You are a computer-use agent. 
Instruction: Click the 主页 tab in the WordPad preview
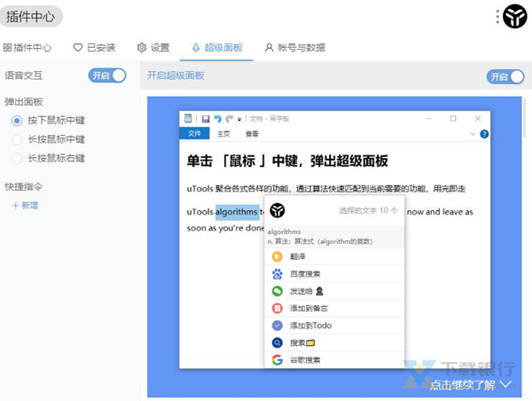coord(223,134)
